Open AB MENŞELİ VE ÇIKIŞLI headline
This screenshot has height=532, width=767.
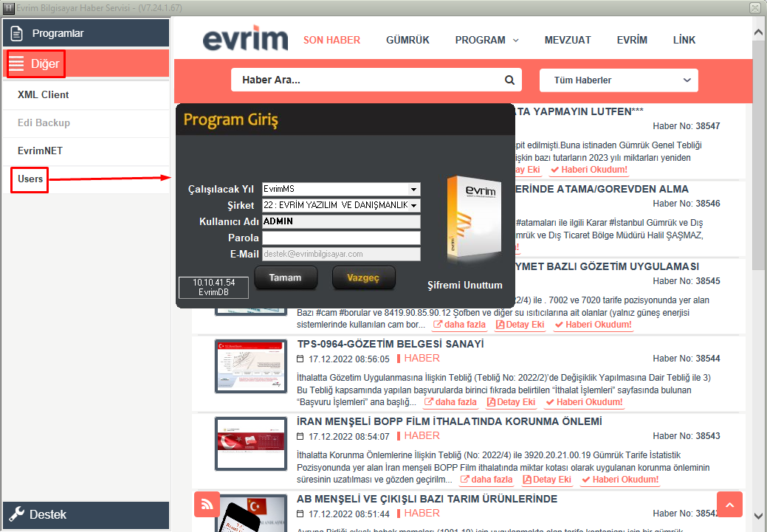coord(427,500)
